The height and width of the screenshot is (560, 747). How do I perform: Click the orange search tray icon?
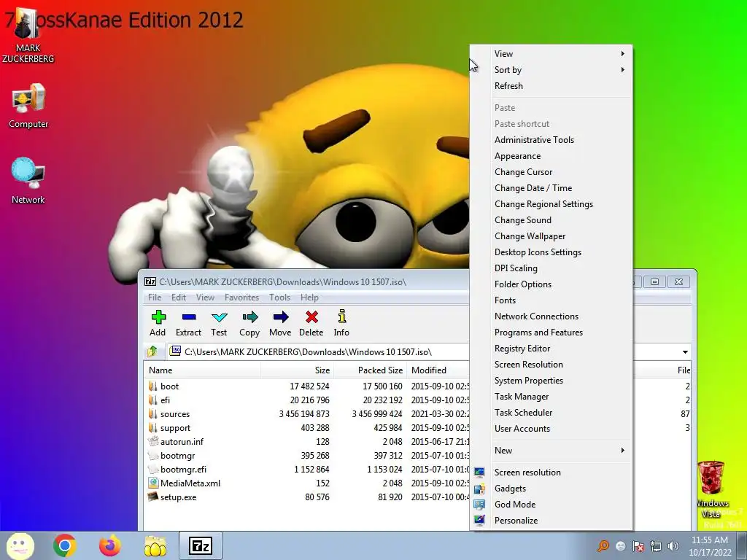603,545
